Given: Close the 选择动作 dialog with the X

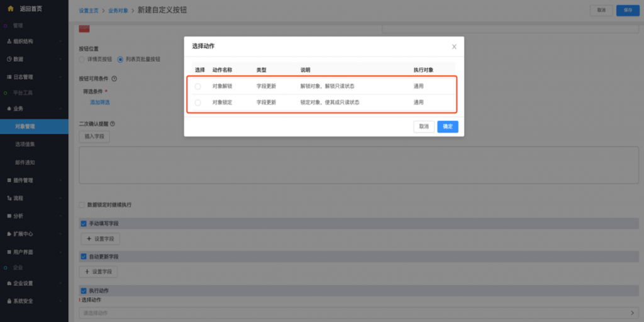Looking at the screenshot, I should pyautogui.click(x=454, y=47).
